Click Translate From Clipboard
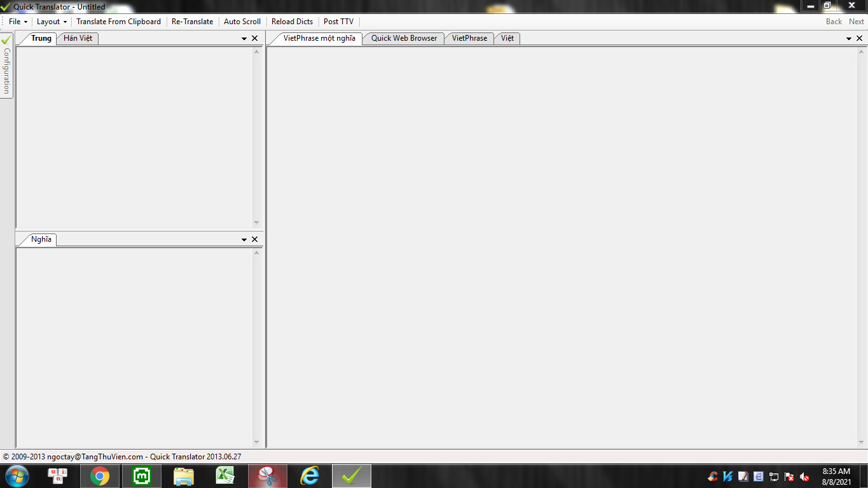This screenshot has width=868, height=488. coord(118,22)
